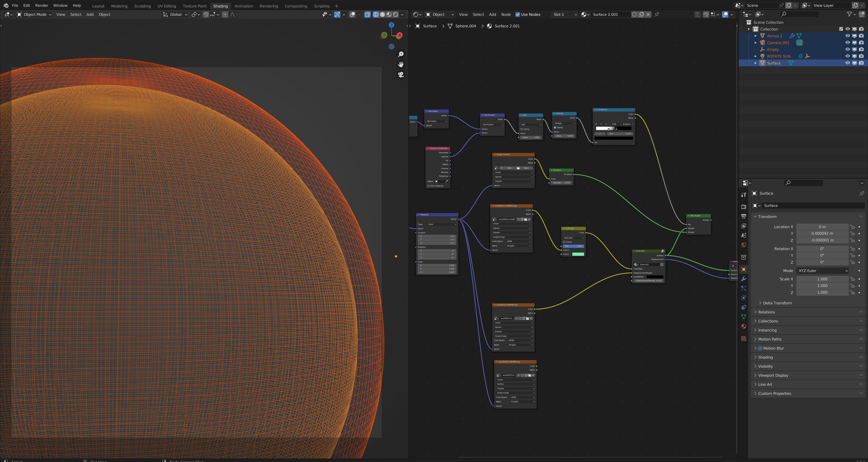Open the Material properties tab icon
Viewport: 868px width, 462px height.
click(744, 326)
